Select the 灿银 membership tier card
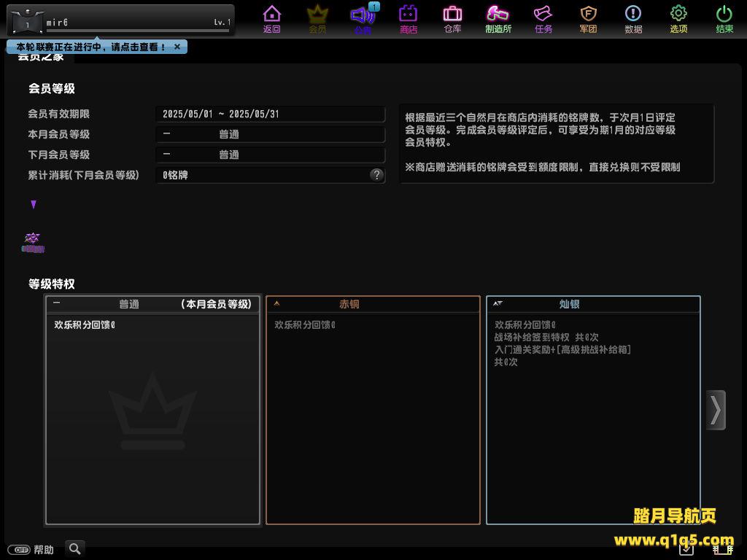The height and width of the screenshot is (560, 747). pos(593,410)
